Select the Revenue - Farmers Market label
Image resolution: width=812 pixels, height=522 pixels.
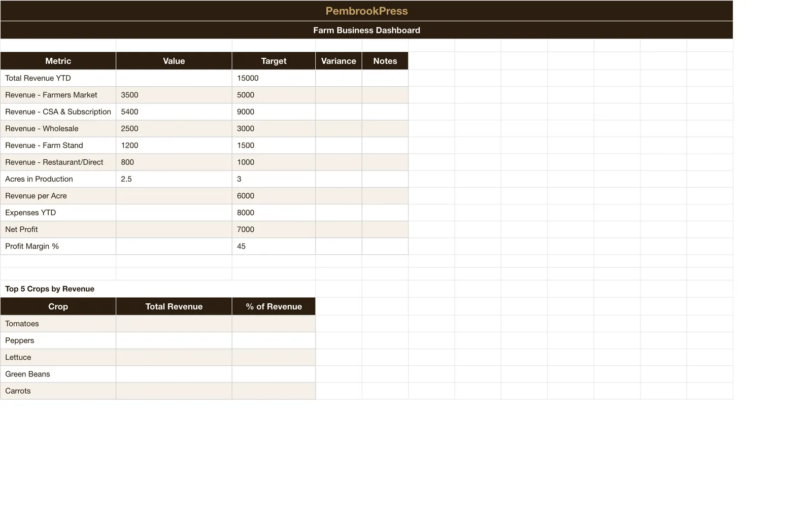(x=58, y=95)
